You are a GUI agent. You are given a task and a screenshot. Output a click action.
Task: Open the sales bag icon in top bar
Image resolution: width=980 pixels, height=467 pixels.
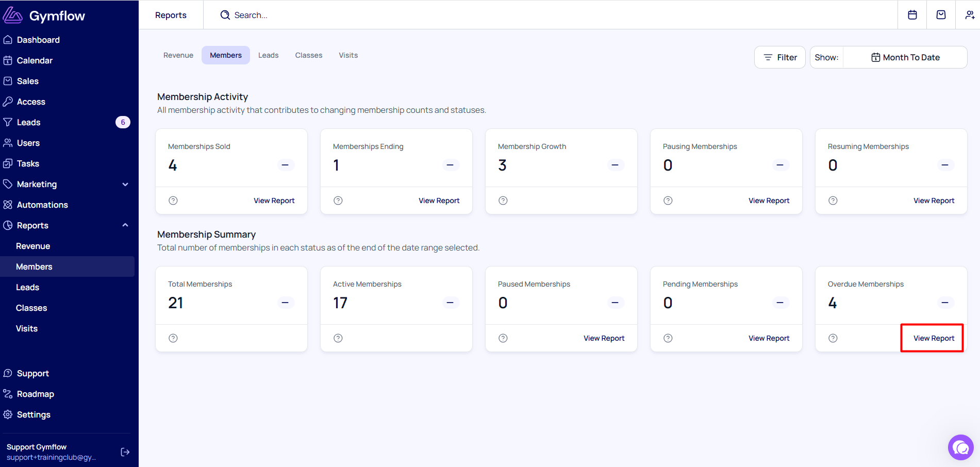[x=941, y=15]
